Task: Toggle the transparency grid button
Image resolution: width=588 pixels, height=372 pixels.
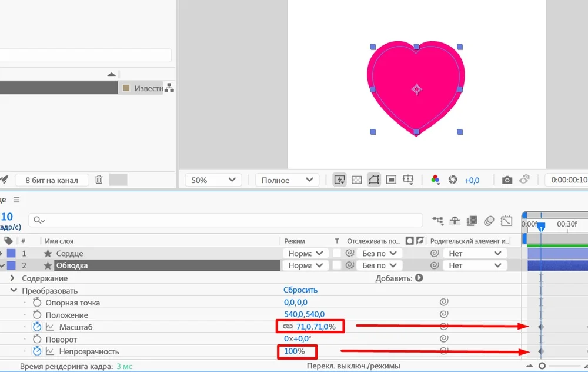Action: [356, 180]
